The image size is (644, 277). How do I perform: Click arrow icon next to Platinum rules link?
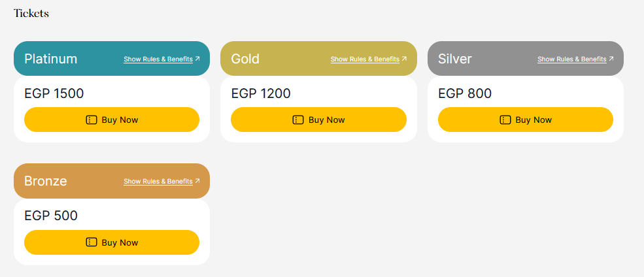[197, 59]
